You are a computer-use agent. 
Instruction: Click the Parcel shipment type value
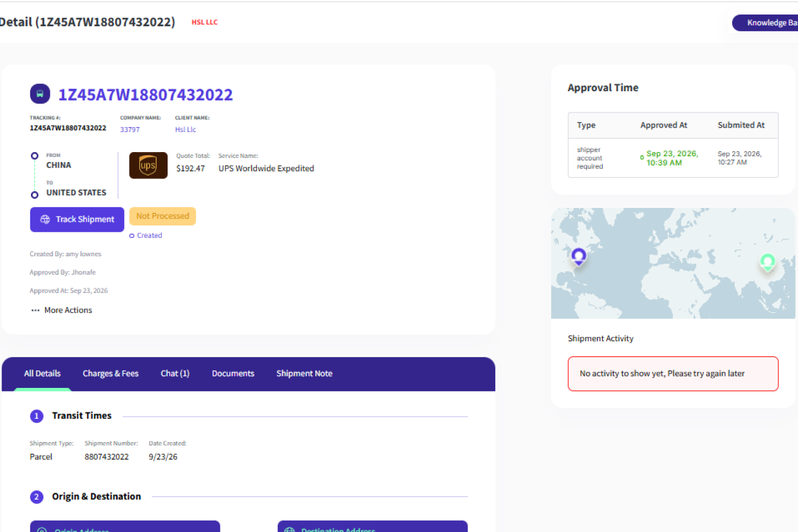[41, 457]
